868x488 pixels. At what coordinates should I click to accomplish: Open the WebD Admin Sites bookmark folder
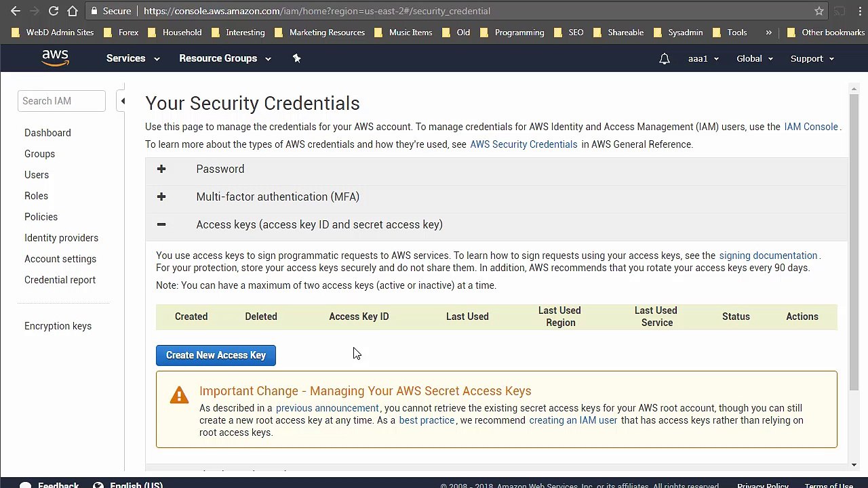54,33
